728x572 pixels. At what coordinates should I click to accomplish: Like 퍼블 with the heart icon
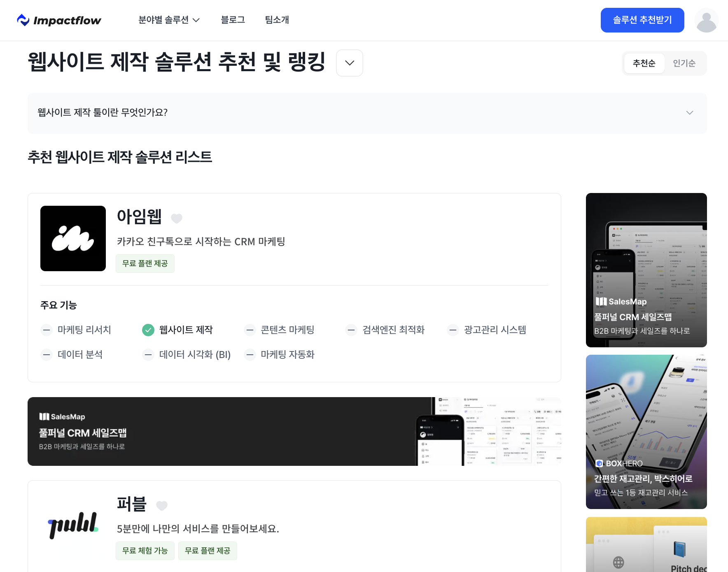pos(162,506)
